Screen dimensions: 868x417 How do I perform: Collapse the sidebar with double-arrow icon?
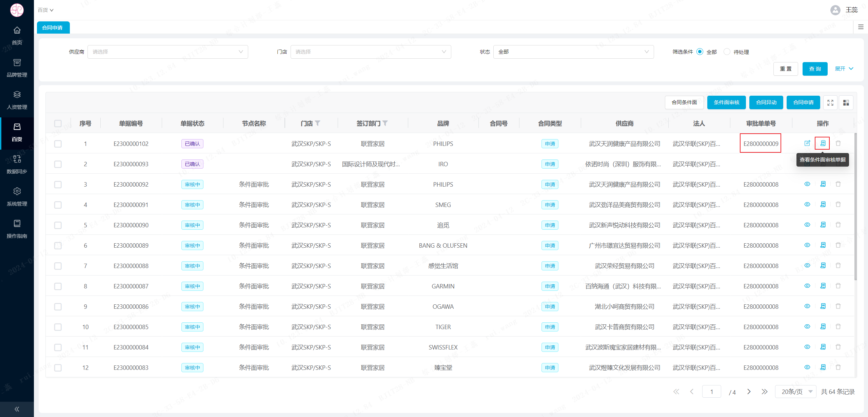[x=17, y=409]
